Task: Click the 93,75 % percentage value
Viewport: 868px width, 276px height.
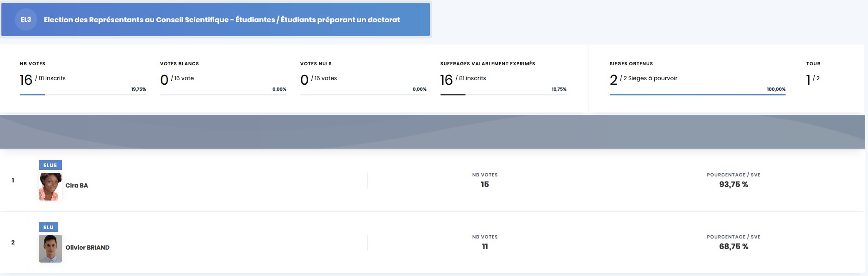Action: (x=733, y=184)
